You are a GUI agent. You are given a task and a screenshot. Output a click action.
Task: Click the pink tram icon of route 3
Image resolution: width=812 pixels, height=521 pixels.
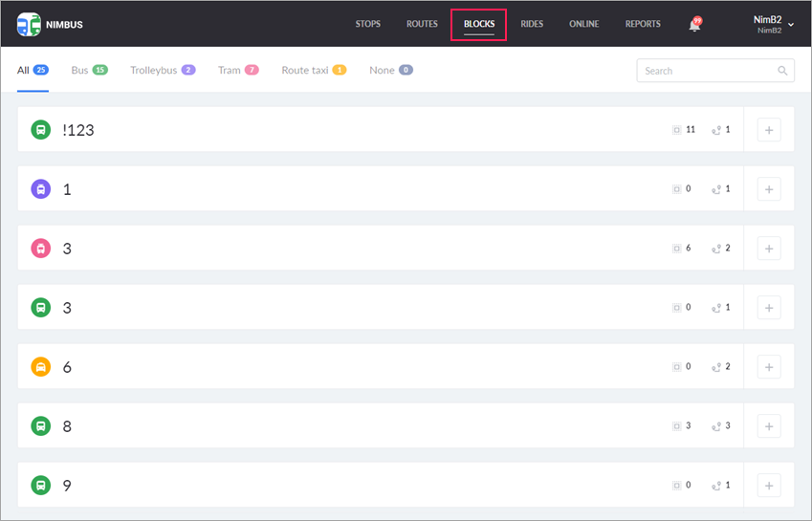tap(41, 249)
